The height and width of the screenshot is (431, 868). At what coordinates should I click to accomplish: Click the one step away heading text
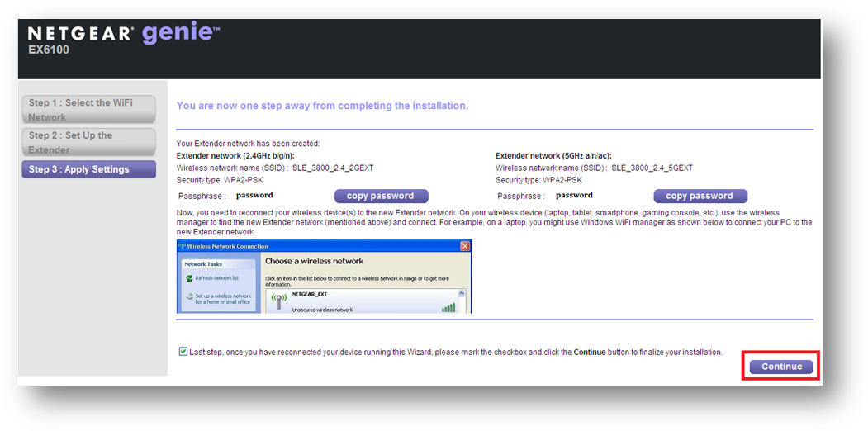(x=322, y=105)
